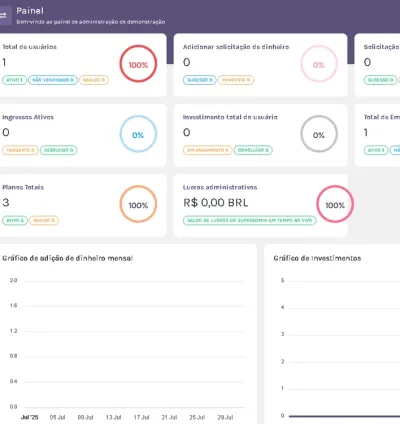Click the welcome subtitle under Painel
This screenshot has height=424, width=400.
91,22
